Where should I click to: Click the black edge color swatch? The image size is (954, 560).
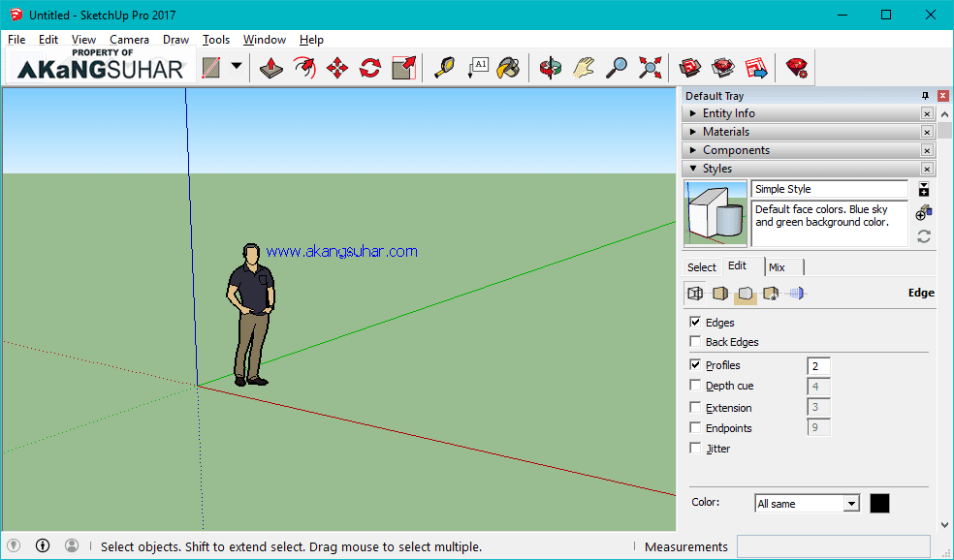point(879,504)
